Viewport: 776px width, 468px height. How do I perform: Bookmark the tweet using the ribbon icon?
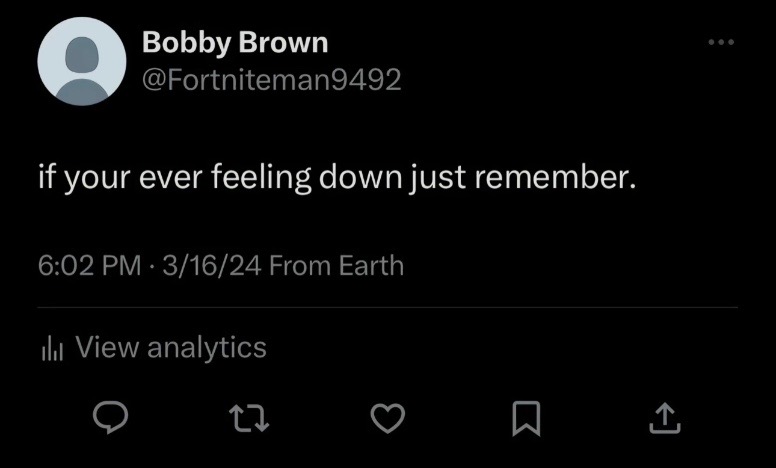tap(526, 419)
